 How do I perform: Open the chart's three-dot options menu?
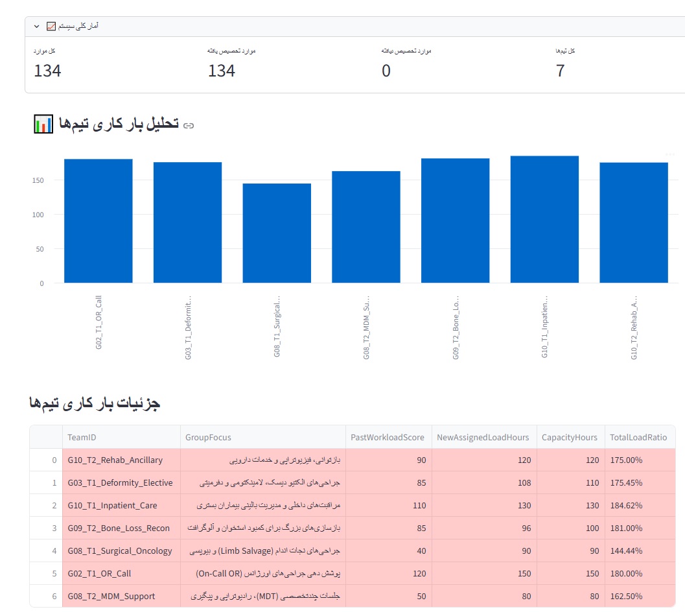tap(670, 154)
